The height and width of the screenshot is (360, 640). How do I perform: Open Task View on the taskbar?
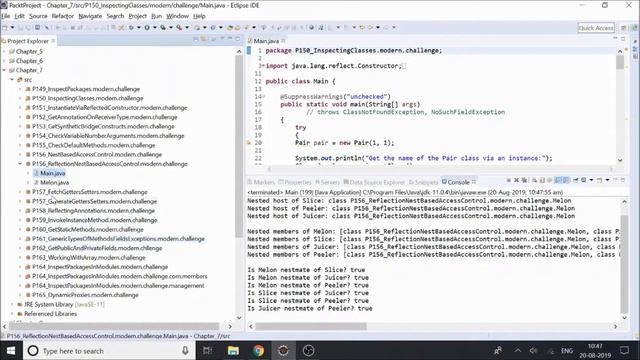coord(207,351)
